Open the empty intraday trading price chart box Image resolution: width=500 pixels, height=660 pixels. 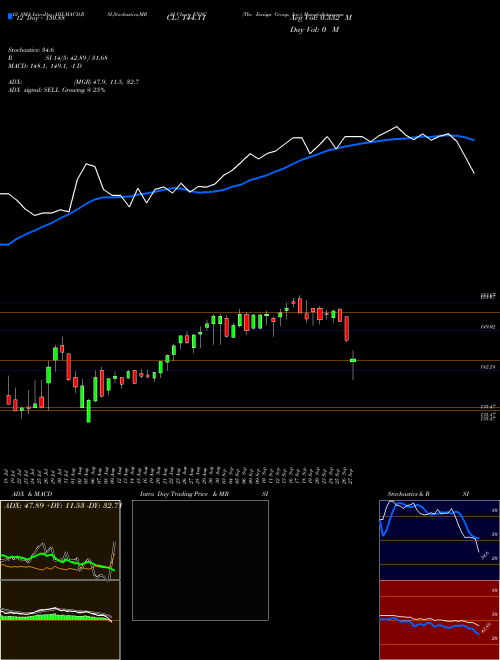[x=200, y=560]
